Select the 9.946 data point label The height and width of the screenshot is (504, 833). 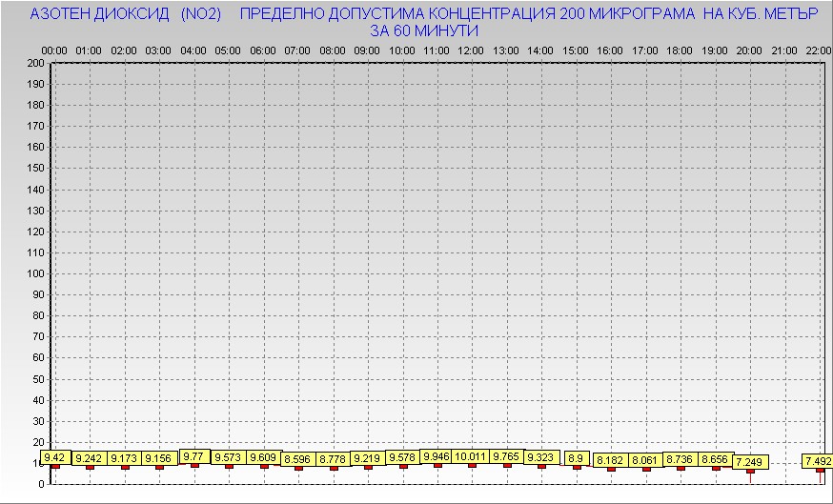tap(437, 456)
